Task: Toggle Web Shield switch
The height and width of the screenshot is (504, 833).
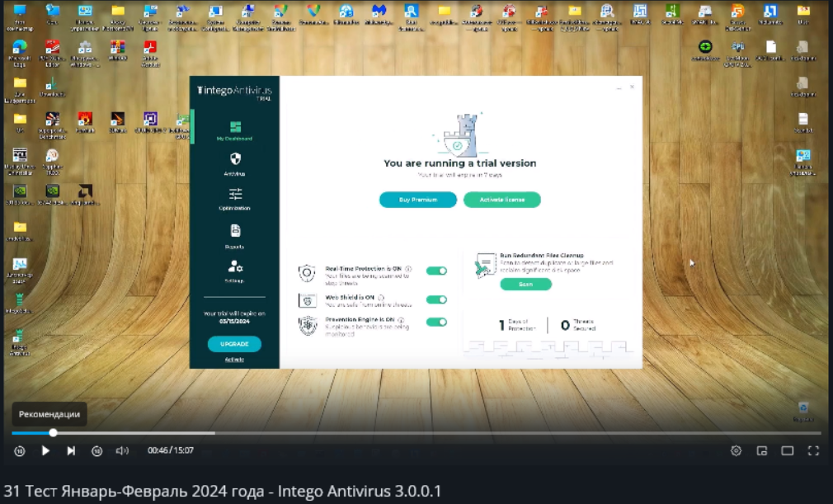Action: tap(436, 299)
